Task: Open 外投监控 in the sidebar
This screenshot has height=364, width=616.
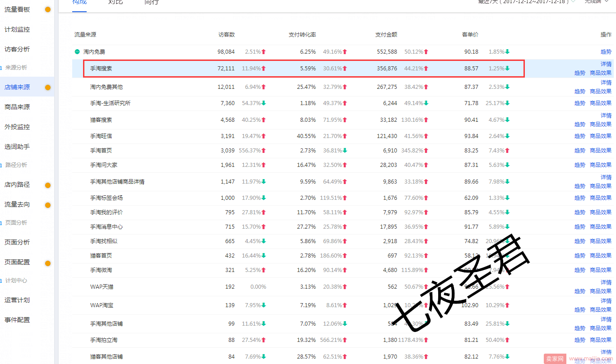Action: pyautogui.click(x=17, y=127)
